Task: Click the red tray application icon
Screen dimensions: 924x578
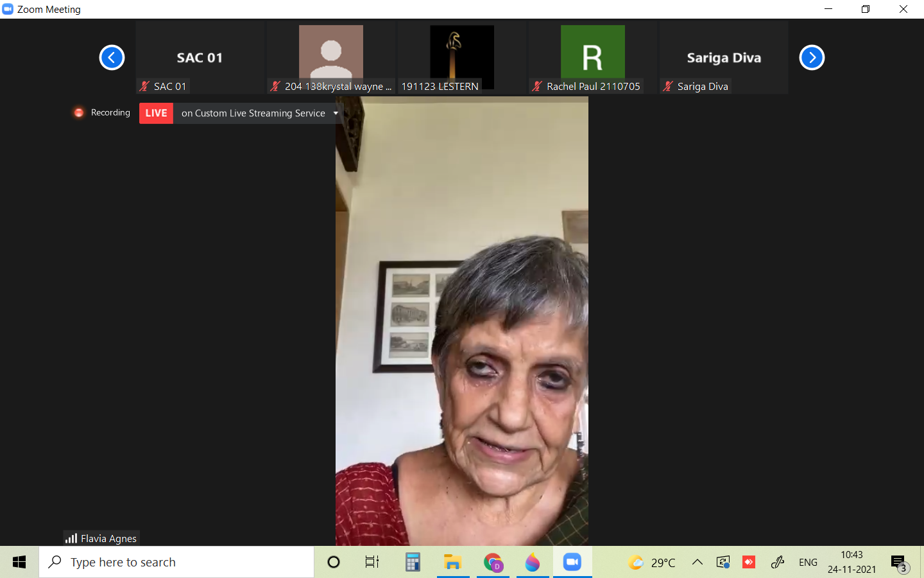Action: [x=749, y=563]
